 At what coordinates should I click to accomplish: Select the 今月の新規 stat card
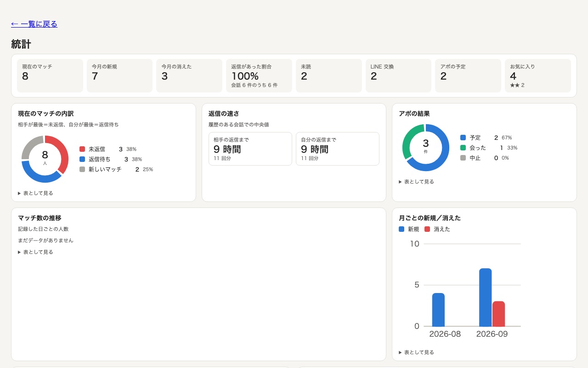pyautogui.click(x=119, y=75)
